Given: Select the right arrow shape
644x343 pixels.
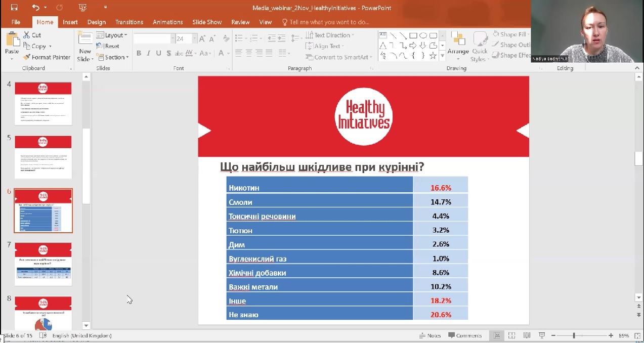Looking at the screenshot, I should (413, 46).
